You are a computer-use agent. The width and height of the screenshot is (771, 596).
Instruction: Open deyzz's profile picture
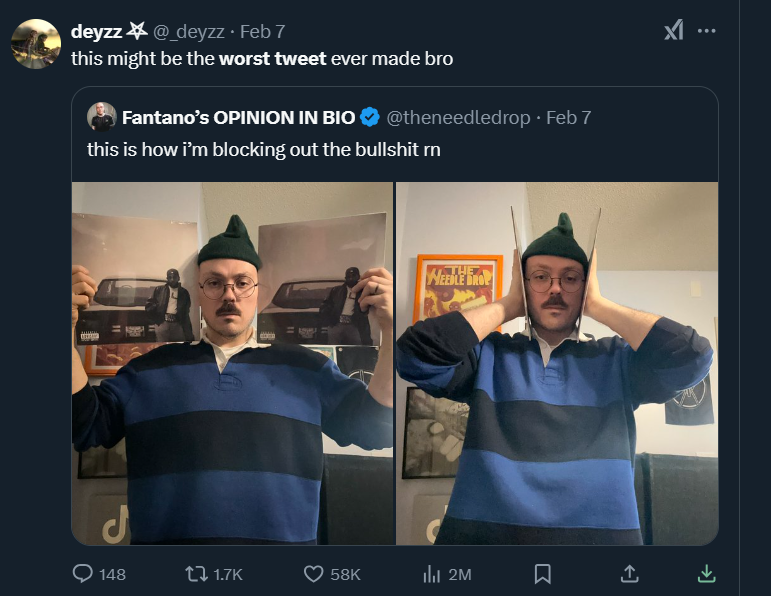point(36,44)
